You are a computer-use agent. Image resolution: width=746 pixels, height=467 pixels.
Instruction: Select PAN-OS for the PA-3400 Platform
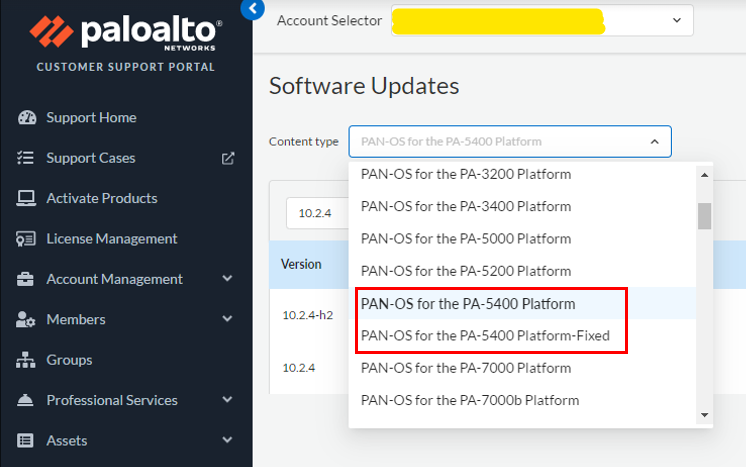point(465,207)
